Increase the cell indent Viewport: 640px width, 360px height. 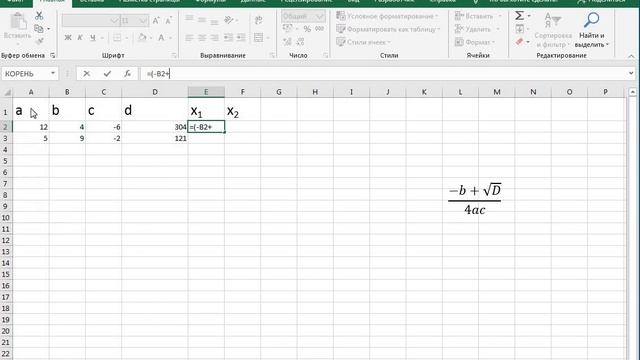pyautogui.click(x=241, y=38)
